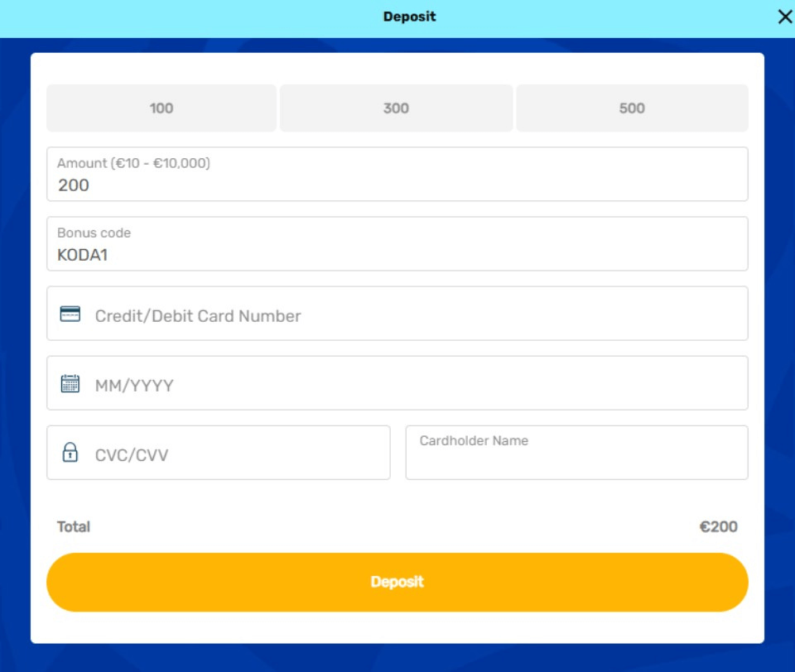Click the Bonus code label text

coord(94,233)
